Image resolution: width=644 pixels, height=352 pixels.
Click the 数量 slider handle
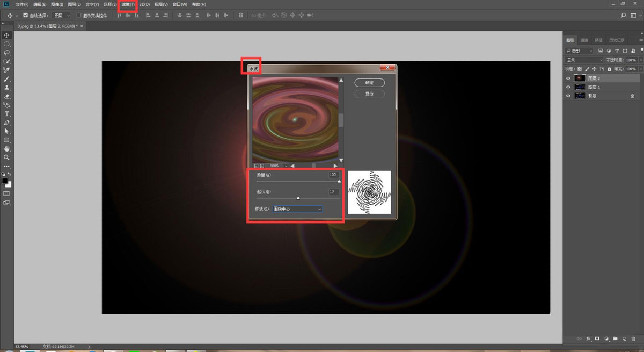(339, 182)
